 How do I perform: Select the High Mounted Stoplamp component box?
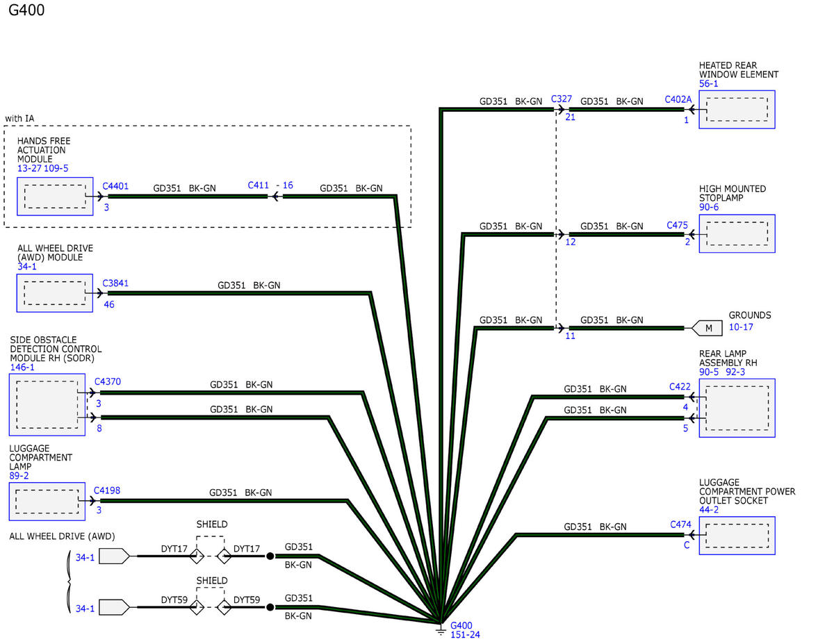[737, 233]
